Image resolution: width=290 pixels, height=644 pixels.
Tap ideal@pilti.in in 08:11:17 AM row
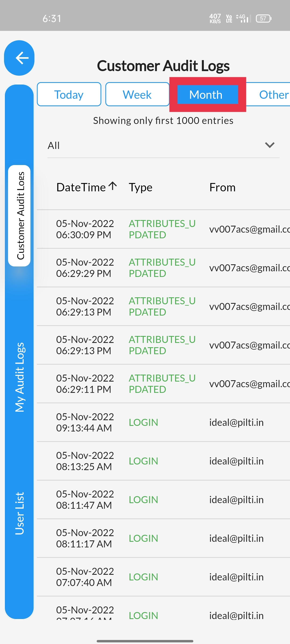pyautogui.click(x=236, y=538)
